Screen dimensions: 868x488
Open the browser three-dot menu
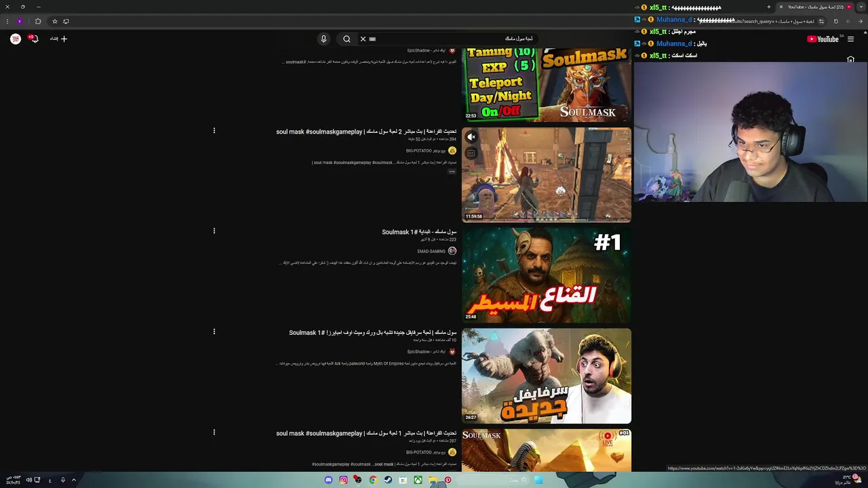coord(7,21)
